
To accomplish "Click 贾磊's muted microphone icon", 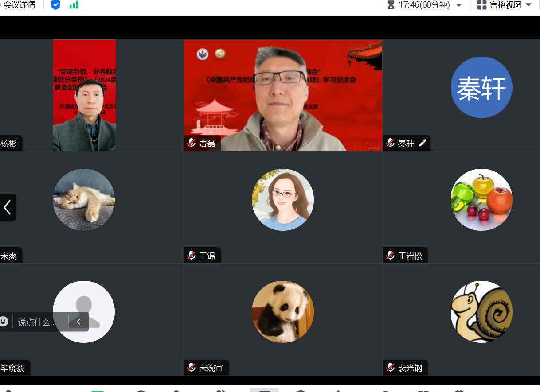I will 192,143.
